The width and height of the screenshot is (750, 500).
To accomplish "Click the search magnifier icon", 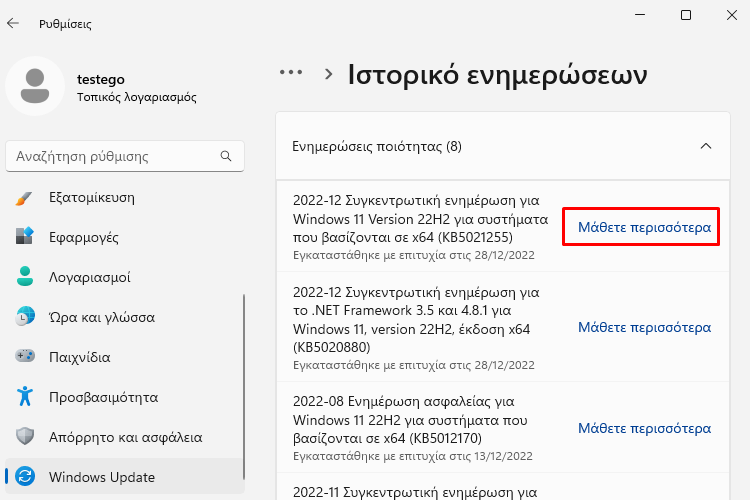I will point(226,156).
